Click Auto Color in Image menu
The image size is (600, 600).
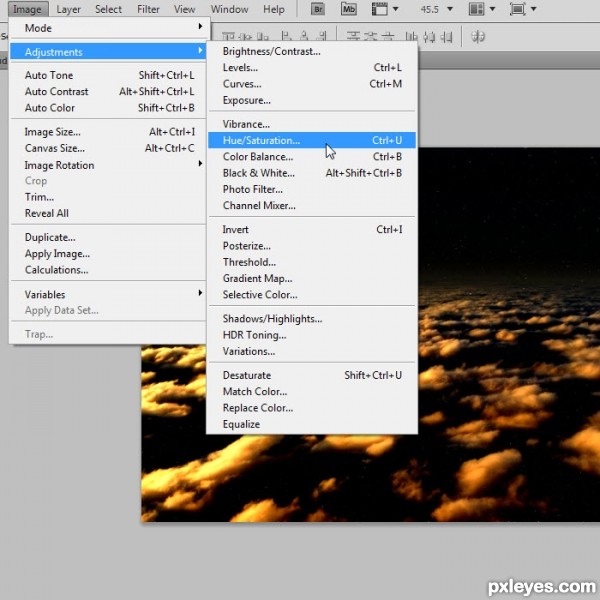[108, 108]
